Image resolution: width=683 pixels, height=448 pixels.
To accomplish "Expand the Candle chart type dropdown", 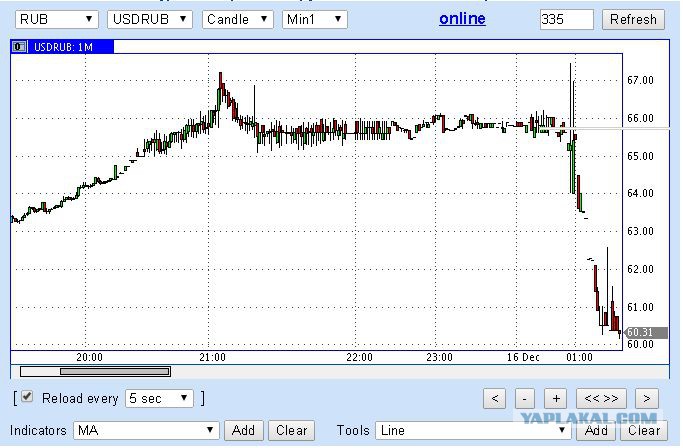I will 238,19.
